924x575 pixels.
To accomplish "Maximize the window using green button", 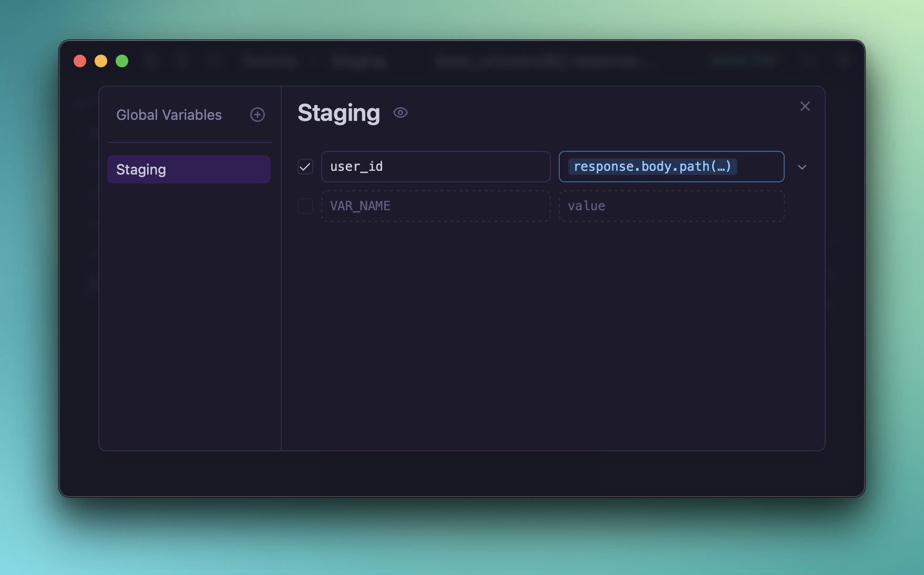I will (x=122, y=61).
